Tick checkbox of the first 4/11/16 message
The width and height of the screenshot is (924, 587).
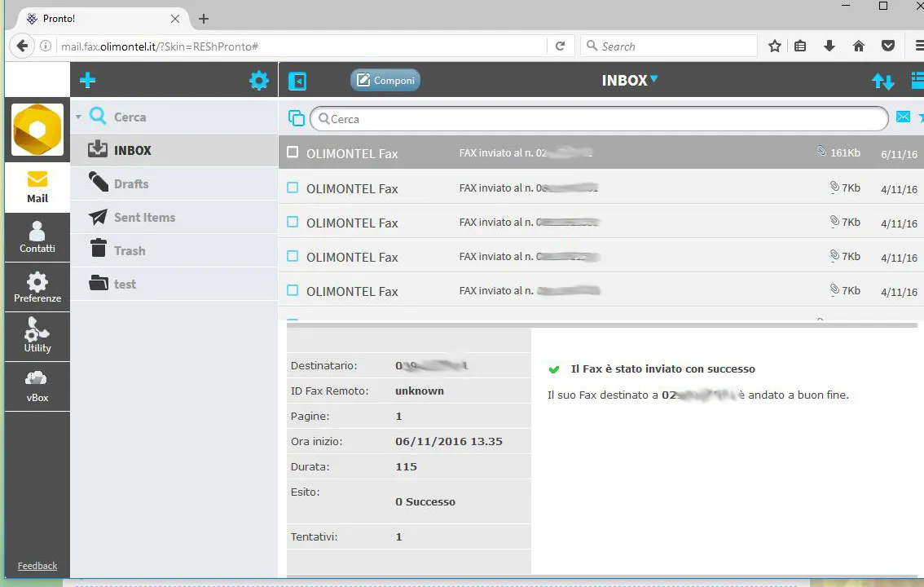[293, 188]
